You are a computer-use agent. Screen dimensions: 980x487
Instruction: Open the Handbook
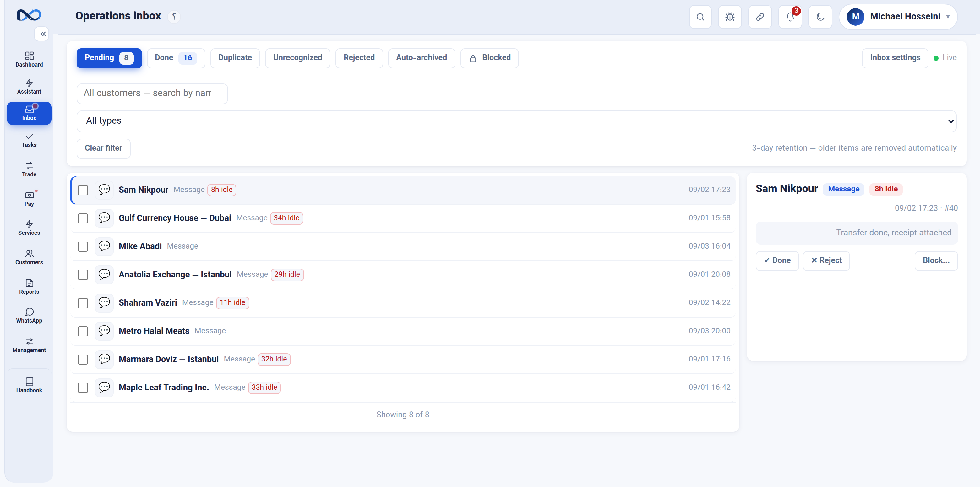(29, 385)
